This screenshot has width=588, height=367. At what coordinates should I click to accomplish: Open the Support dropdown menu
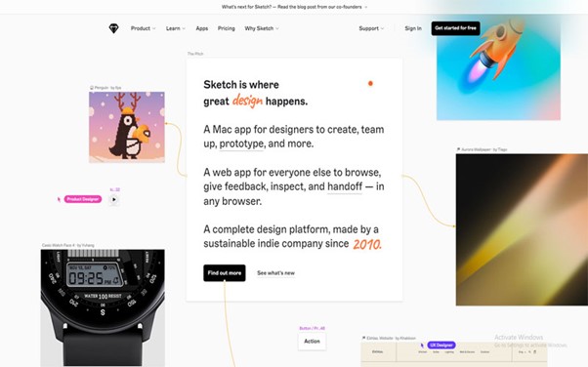(x=371, y=28)
